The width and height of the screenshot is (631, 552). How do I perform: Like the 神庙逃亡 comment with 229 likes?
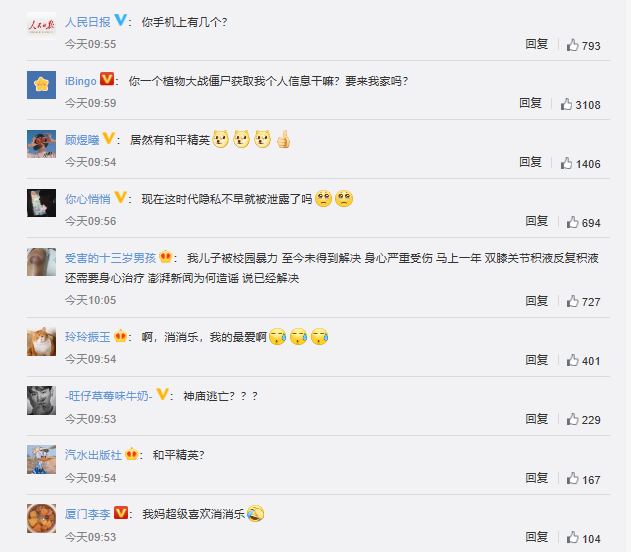pos(572,419)
